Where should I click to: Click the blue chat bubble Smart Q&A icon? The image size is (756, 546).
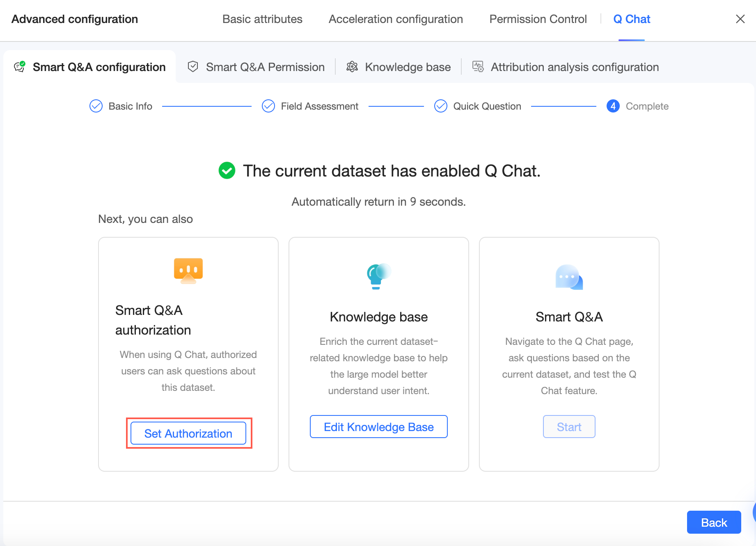tap(569, 277)
